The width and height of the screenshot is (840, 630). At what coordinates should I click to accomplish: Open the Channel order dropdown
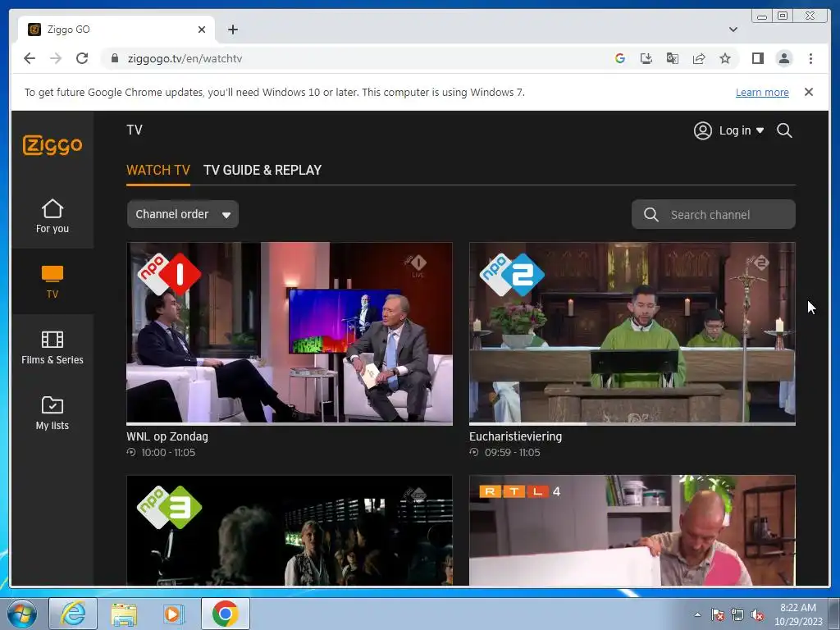pyautogui.click(x=183, y=214)
